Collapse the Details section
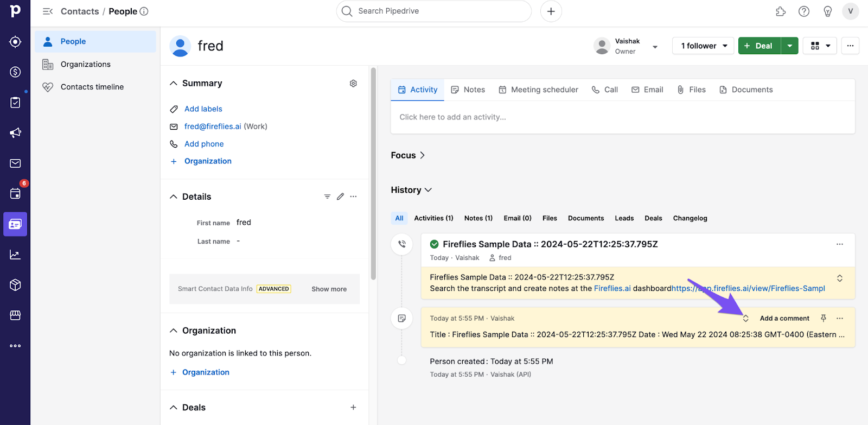868x425 pixels. pyautogui.click(x=174, y=197)
